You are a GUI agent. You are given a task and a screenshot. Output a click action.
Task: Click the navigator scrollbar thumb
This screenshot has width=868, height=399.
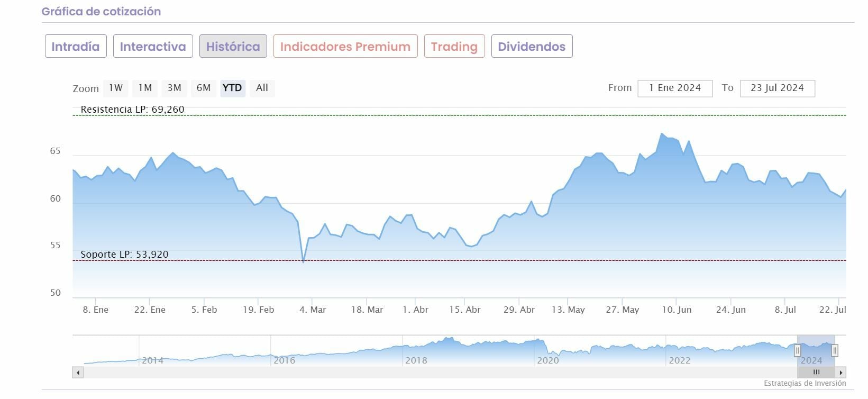(816, 373)
